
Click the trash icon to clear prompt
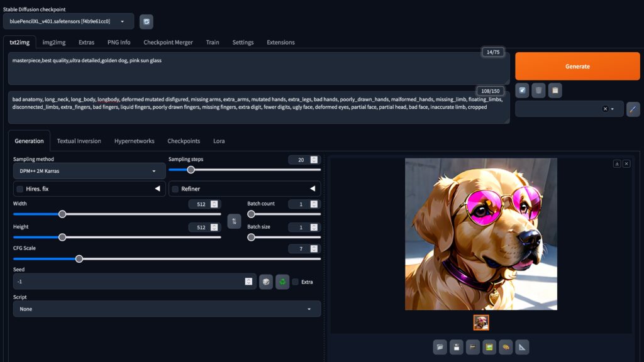538,90
